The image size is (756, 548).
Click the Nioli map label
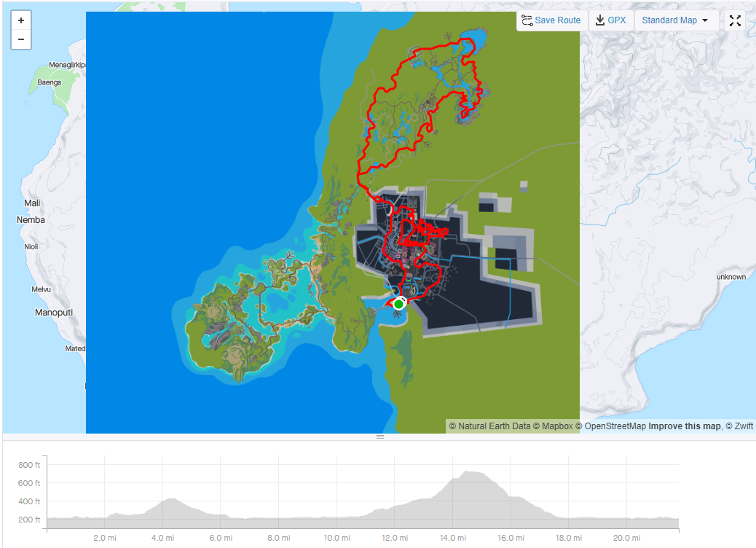pyautogui.click(x=31, y=246)
